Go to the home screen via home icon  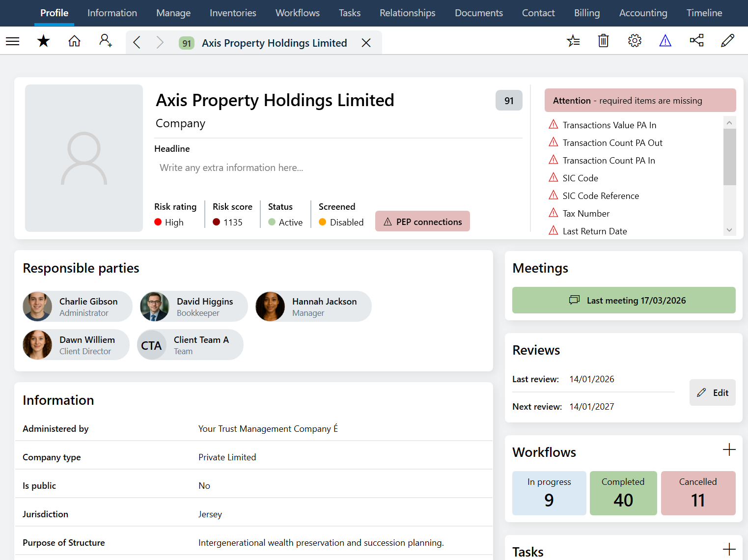[x=74, y=41]
